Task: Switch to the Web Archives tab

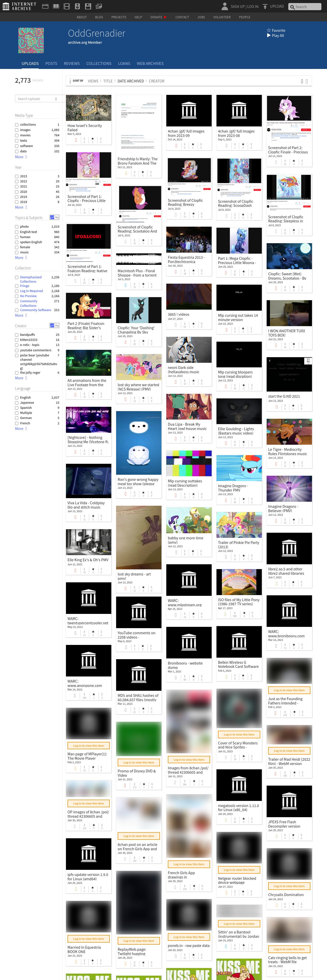Action: [150, 64]
